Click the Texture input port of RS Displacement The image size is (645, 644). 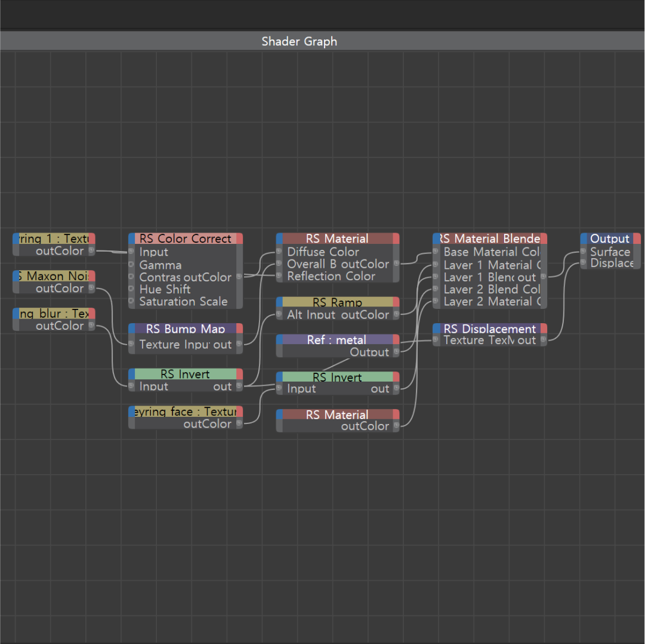point(436,339)
